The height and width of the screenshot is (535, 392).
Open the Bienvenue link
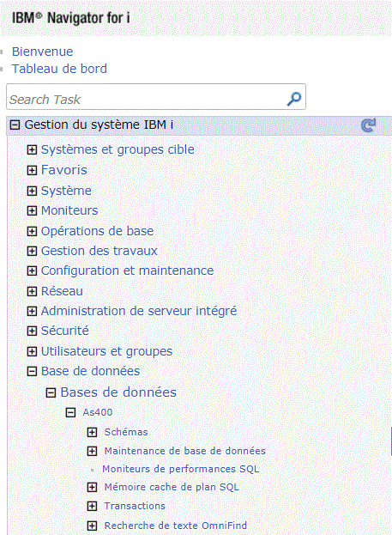[x=42, y=52]
